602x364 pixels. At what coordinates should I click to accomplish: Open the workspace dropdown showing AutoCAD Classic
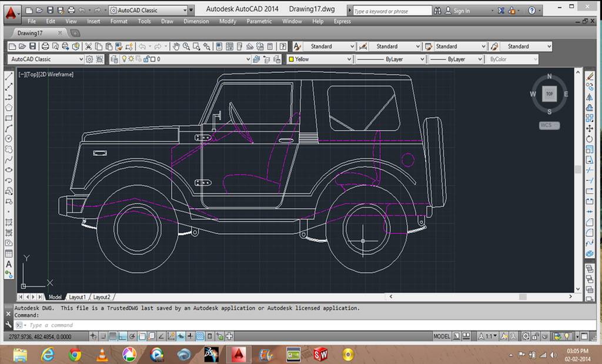click(82, 59)
